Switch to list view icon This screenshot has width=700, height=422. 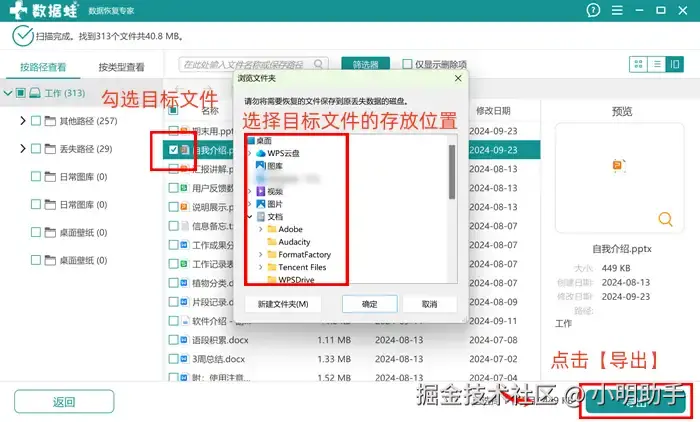pos(657,64)
